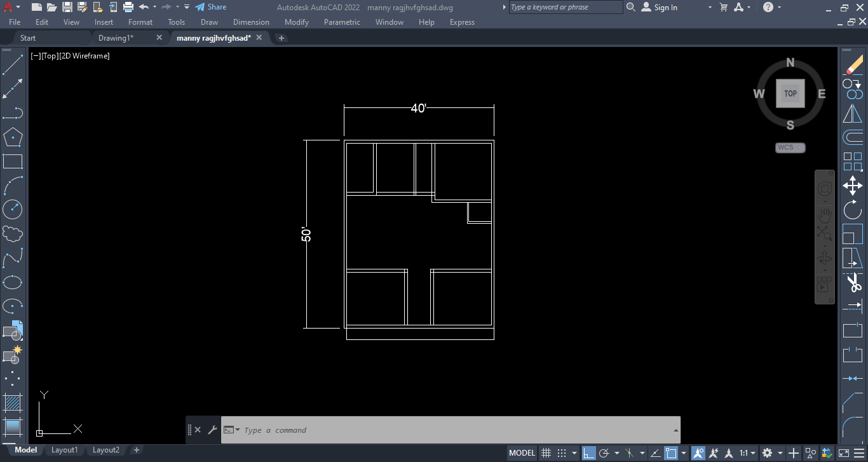Click the Open file folder icon

coord(51,7)
